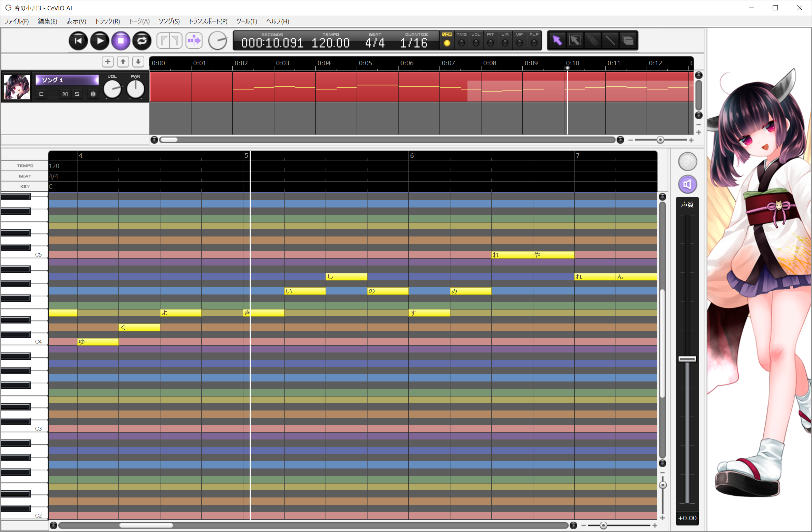Viewport: 812px width, 532px height.
Task: Toggle the purple speaker monitor button
Action: (x=687, y=184)
